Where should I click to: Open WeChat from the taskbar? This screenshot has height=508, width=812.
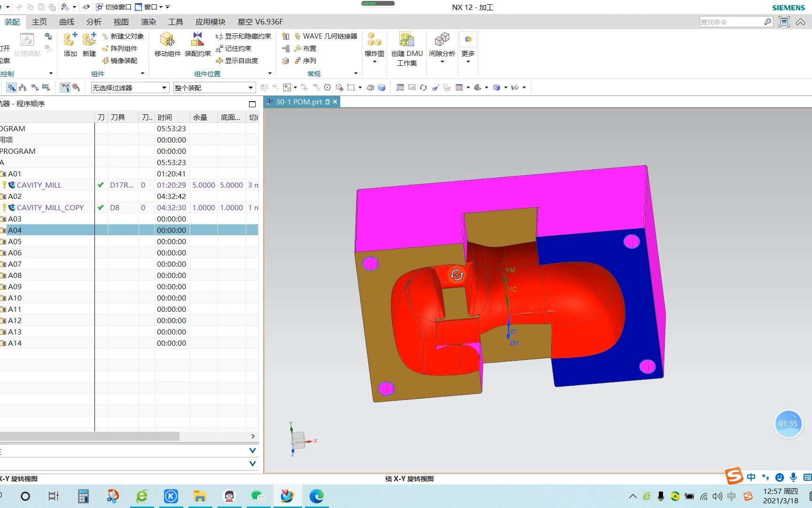tap(258, 496)
